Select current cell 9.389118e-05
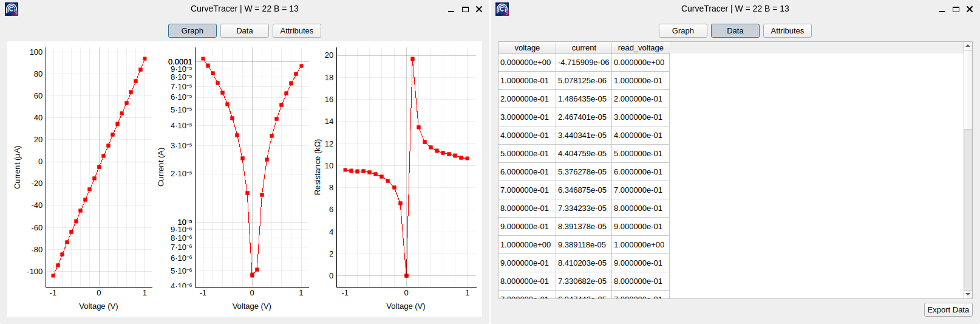The width and height of the screenshot is (980, 324). [x=584, y=245]
